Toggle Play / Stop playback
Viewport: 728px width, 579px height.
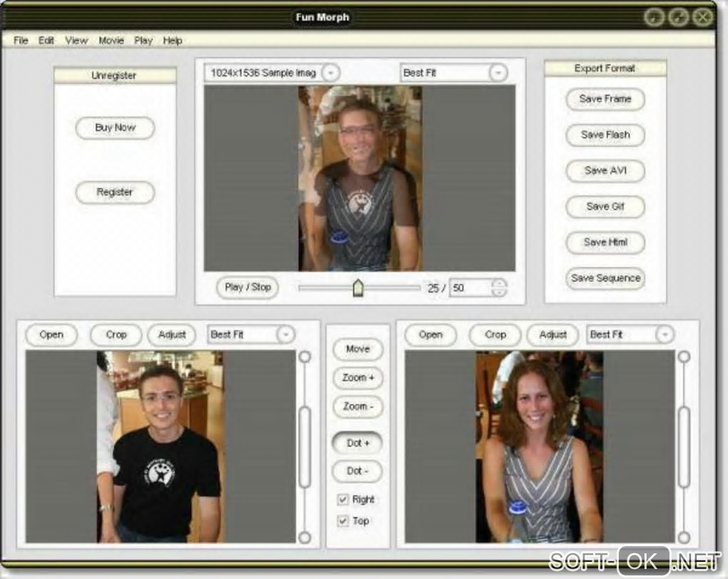(248, 288)
